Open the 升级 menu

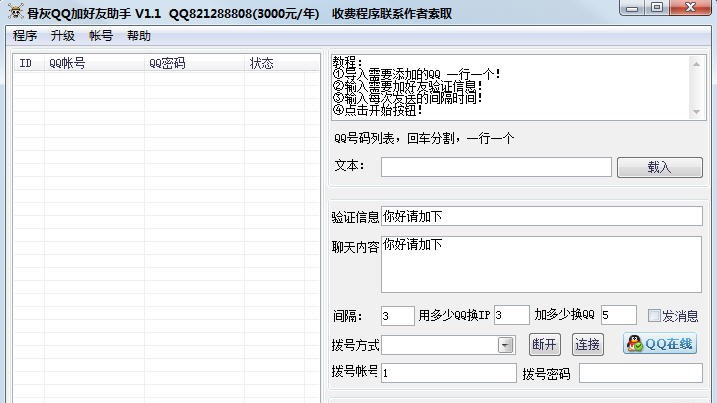click(x=63, y=36)
